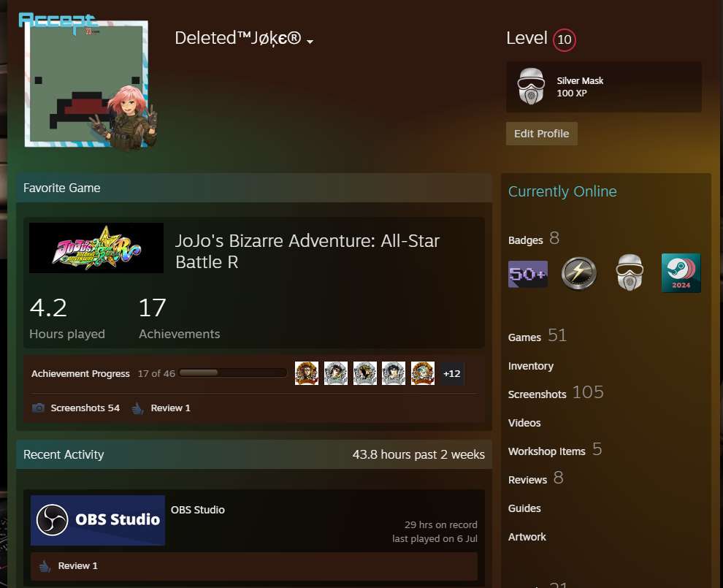
Task: Click the third JoJo achievement icon
Action: click(364, 373)
